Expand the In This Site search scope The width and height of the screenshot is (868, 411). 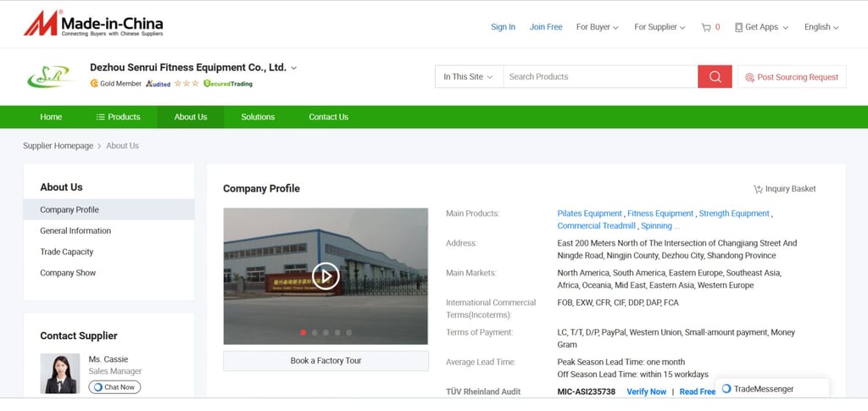(x=468, y=77)
